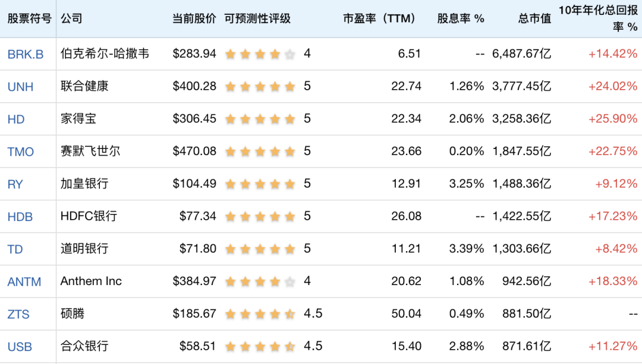Click the ANTM four-star rating
Screen dimensions: 642x364
click(x=260, y=281)
